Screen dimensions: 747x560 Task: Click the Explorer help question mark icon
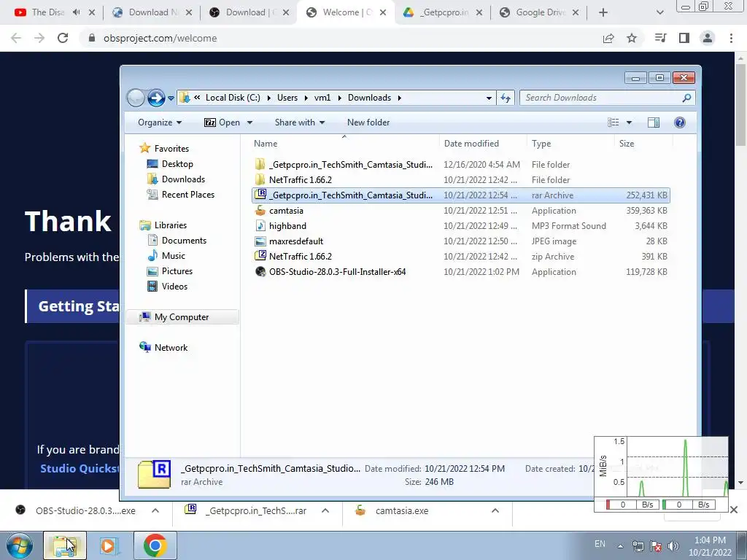point(680,122)
